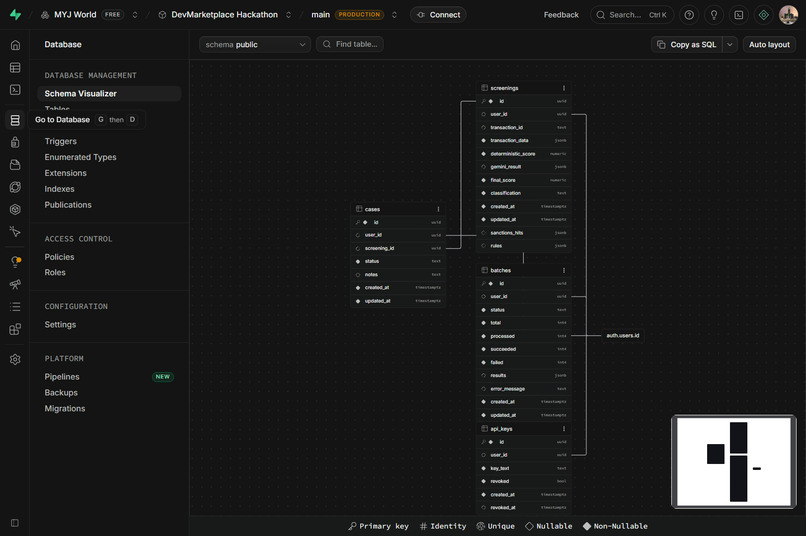This screenshot has height=536, width=806.
Task: Click the main branch label
Action: tap(320, 15)
